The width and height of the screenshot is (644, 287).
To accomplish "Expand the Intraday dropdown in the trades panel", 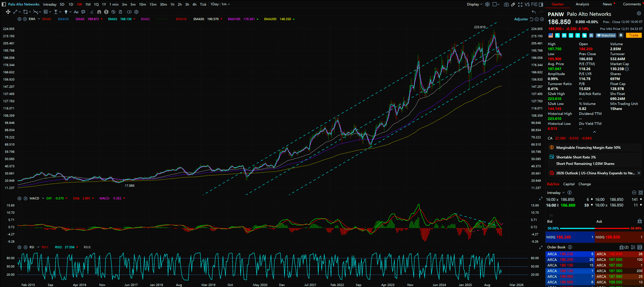I will pyautogui.click(x=555, y=193).
